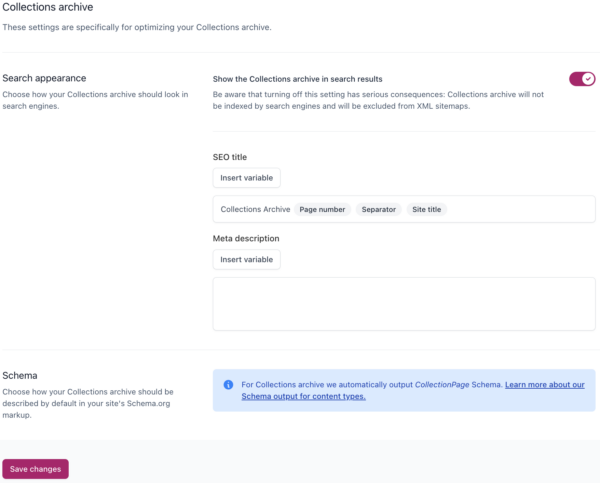The image size is (600, 483).
Task: Click the CollectionPage Schema notice text
Action: [x=370, y=384]
